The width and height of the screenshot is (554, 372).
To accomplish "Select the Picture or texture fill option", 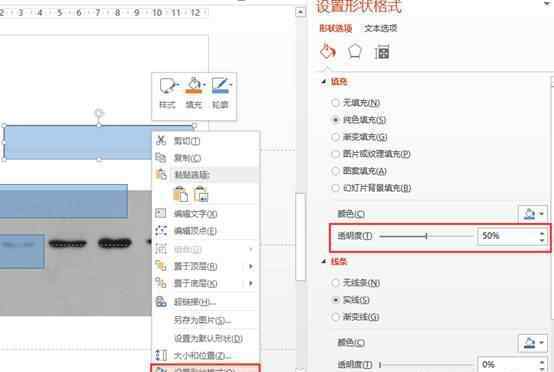I will [x=371, y=154].
